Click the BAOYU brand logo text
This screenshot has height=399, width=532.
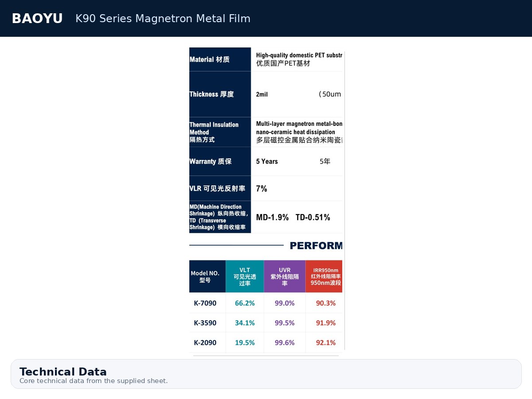pyautogui.click(x=37, y=19)
